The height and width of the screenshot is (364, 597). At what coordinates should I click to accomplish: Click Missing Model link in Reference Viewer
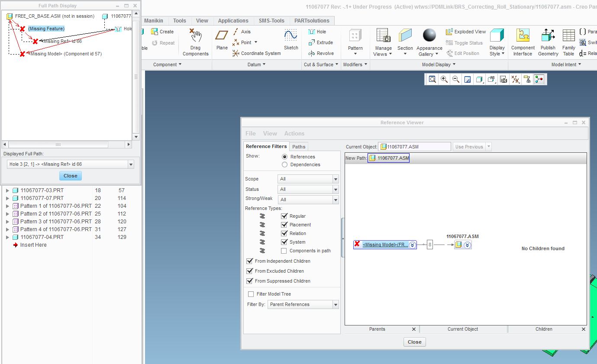click(385, 245)
